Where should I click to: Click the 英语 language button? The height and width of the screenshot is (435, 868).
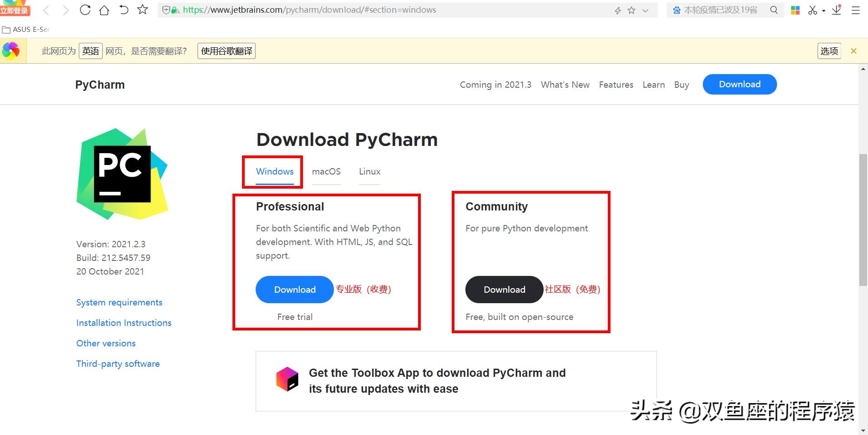tap(91, 51)
